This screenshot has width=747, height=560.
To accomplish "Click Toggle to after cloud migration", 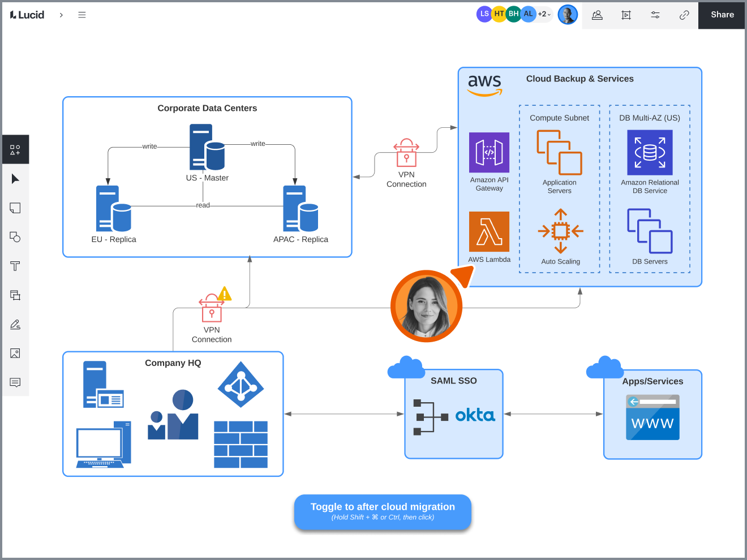I will click(383, 512).
